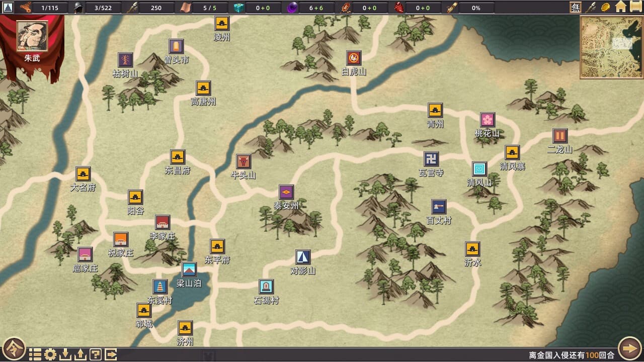Choose the purple 泰安州 marker
The image size is (644, 362).
click(286, 192)
